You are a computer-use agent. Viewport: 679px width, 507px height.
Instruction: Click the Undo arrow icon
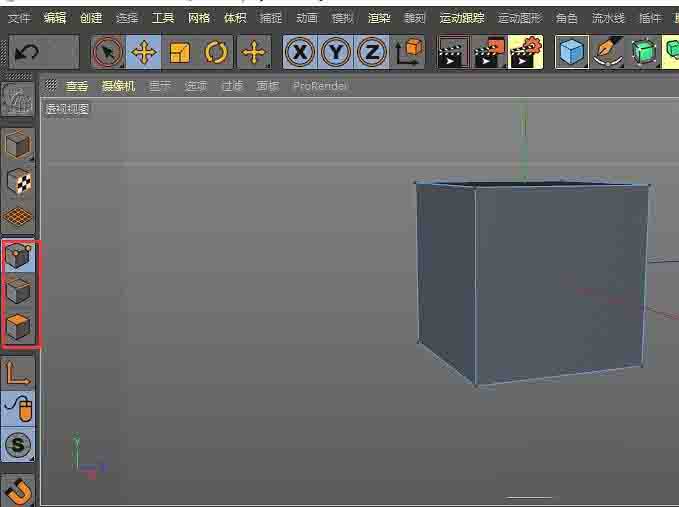click(27, 53)
